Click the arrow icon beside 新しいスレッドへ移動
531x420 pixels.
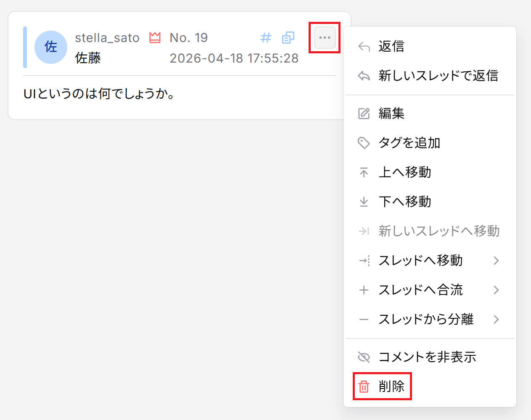(x=364, y=231)
